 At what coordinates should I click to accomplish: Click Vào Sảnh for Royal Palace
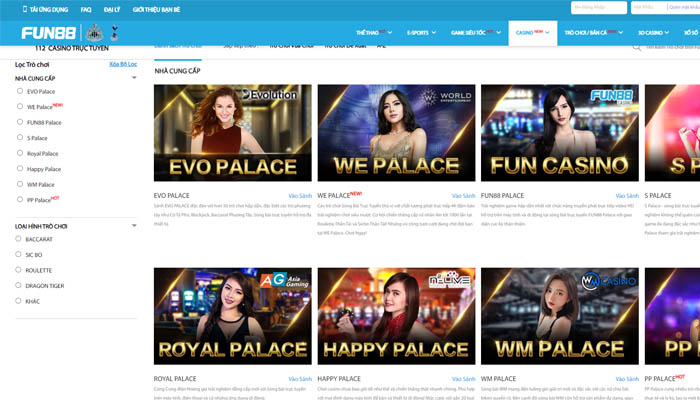tap(300, 379)
